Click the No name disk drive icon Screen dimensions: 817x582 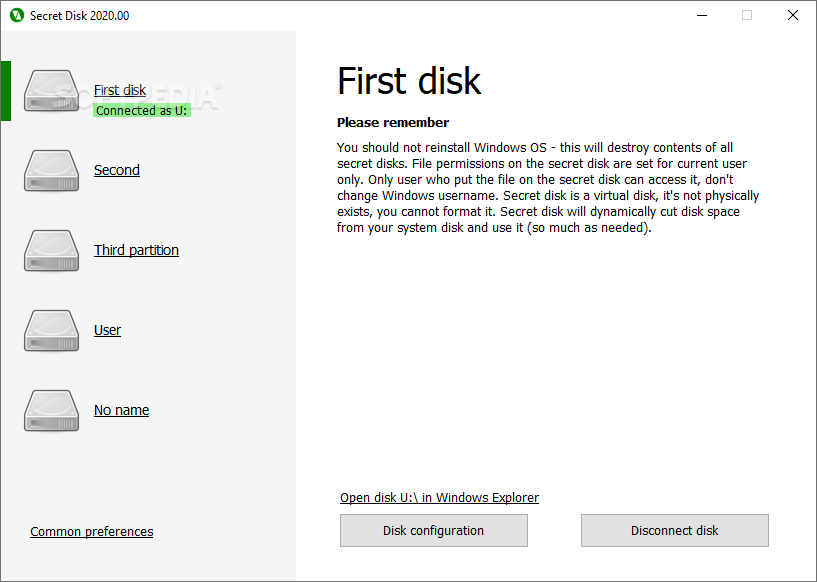[x=52, y=411]
